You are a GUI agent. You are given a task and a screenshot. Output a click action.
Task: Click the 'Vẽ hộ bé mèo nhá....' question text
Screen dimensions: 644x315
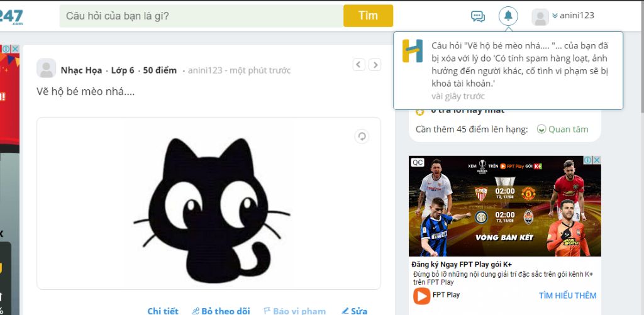click(86, 91)
